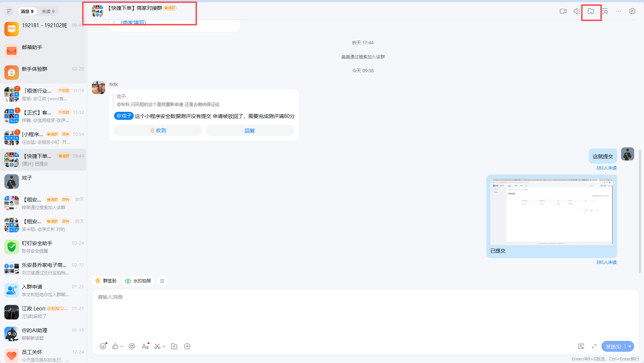Open the emoji picker
Screen dimensions: 644x363
click(103, 346)
